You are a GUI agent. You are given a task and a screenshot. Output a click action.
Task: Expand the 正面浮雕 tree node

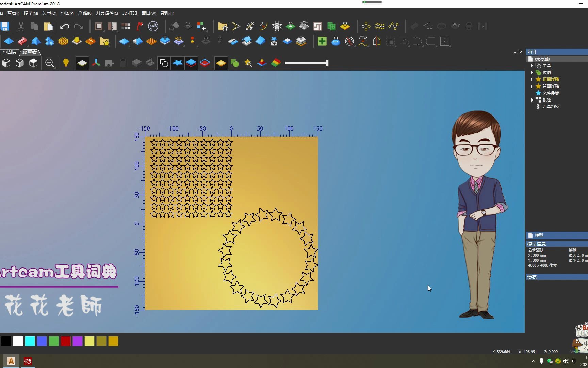pos(532,79)
